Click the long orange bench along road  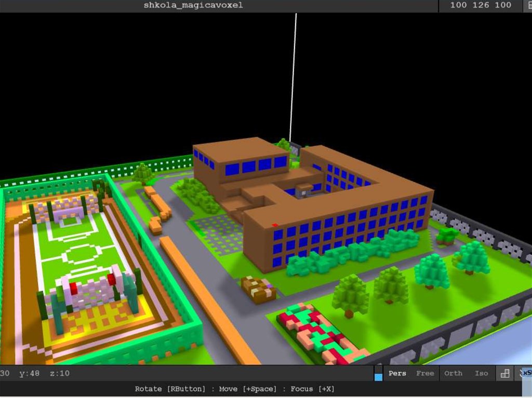point(208,298)
